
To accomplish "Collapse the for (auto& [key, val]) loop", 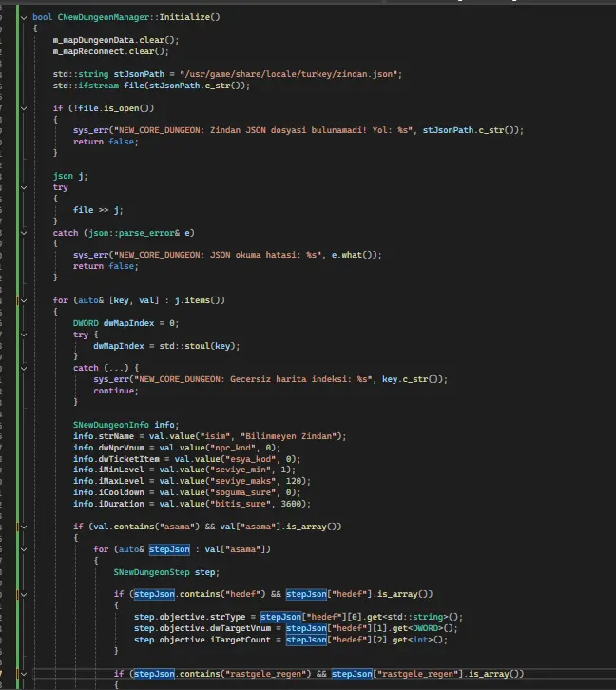I will click(x=24, y=300).
